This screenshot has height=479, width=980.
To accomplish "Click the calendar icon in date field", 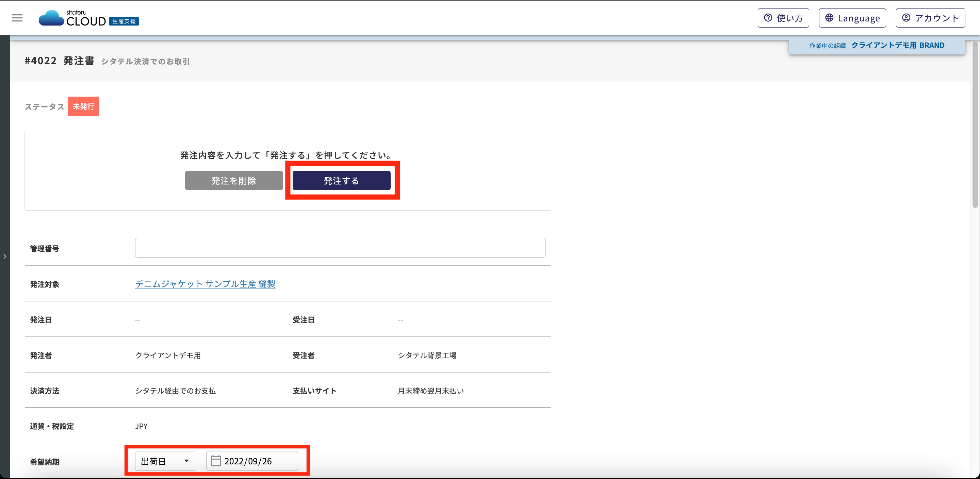I will coord(216,461).
